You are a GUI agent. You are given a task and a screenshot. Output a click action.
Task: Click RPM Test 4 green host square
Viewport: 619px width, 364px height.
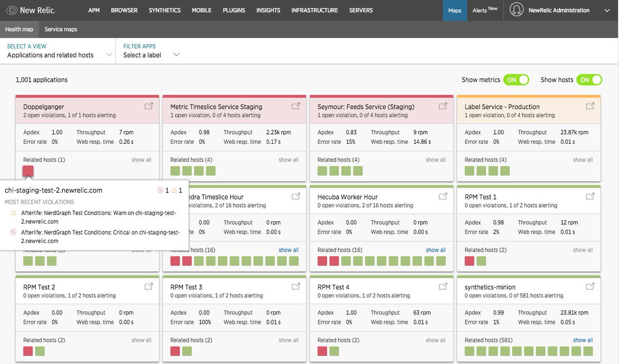tap(334, 351)
